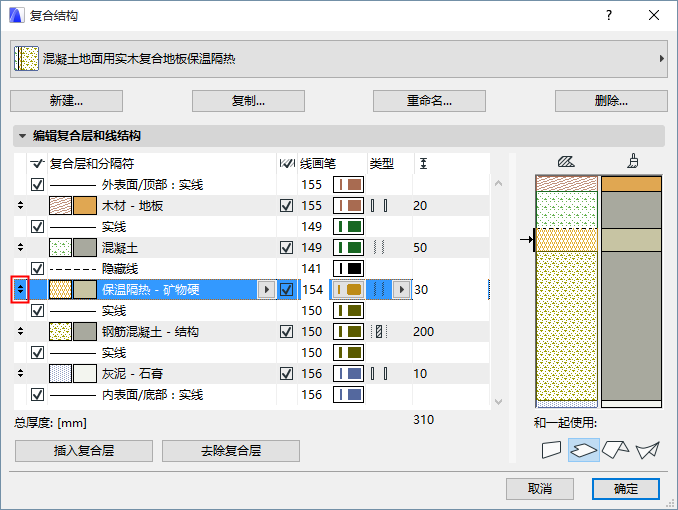Click pen 150 swatch in 钢筋混凝土 - 结构 row
Screen dimensions: 678x510
click(x=348, y=332)
